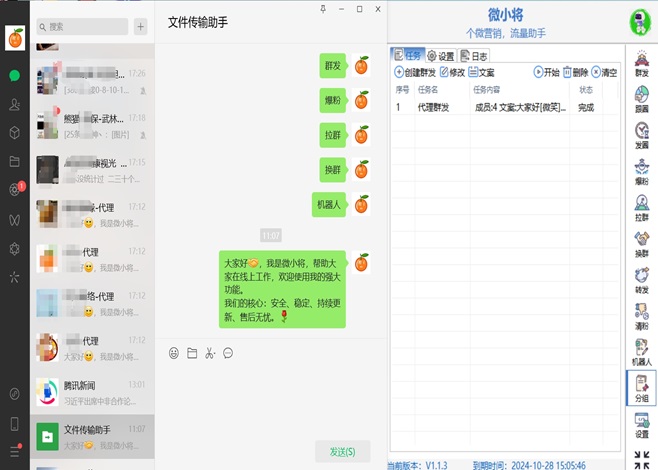Open the hamburger settings menu in sidebar
This screenshot has height=470, width=658.
click(x=15, y=451)
